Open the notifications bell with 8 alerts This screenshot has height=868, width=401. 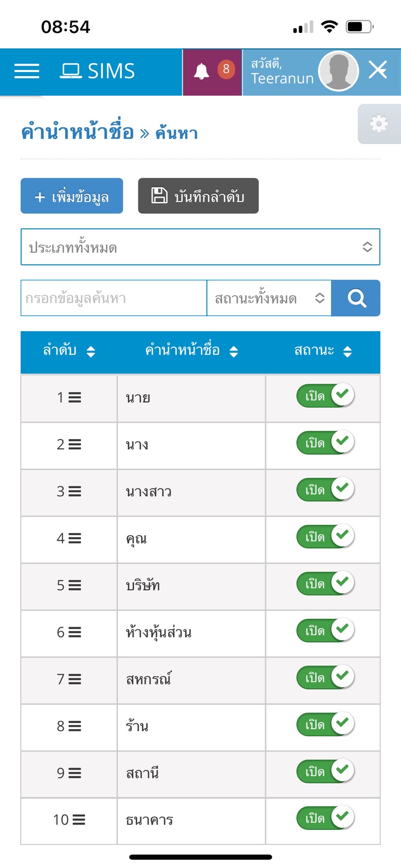click(212, 71)
